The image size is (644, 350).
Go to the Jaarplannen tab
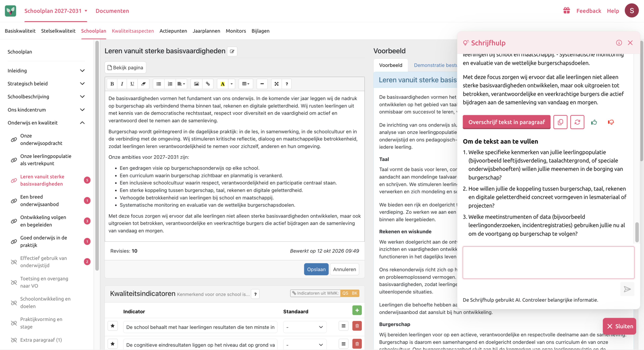click(206, 31)
